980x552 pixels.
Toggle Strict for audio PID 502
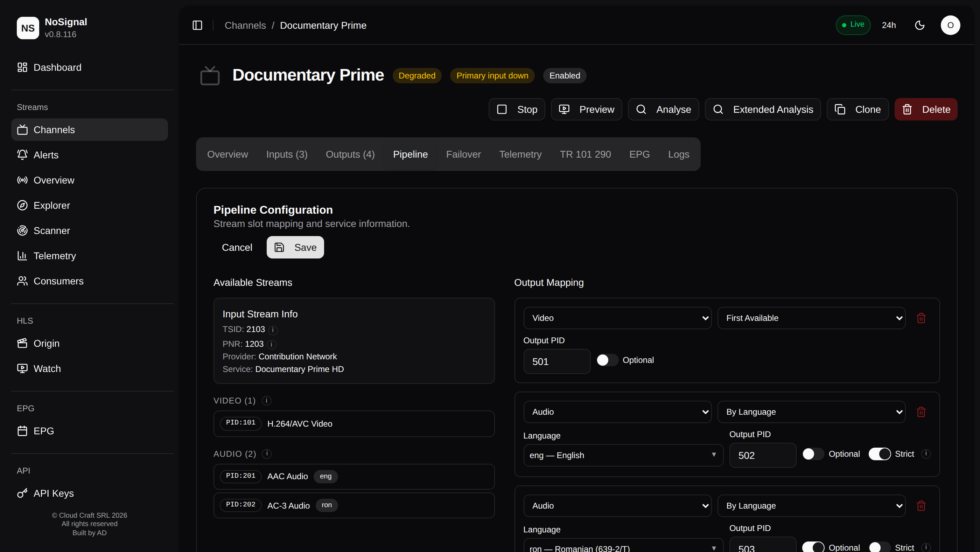[880, 454]
